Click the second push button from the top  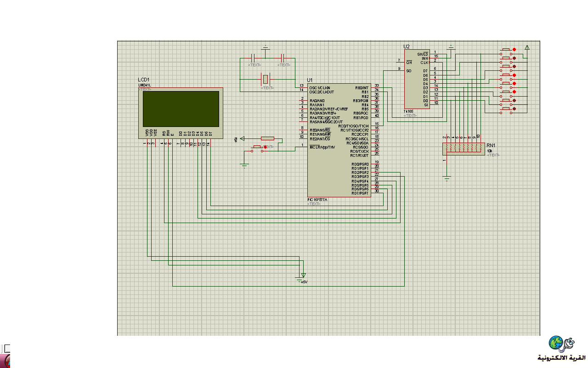point(507,59)
